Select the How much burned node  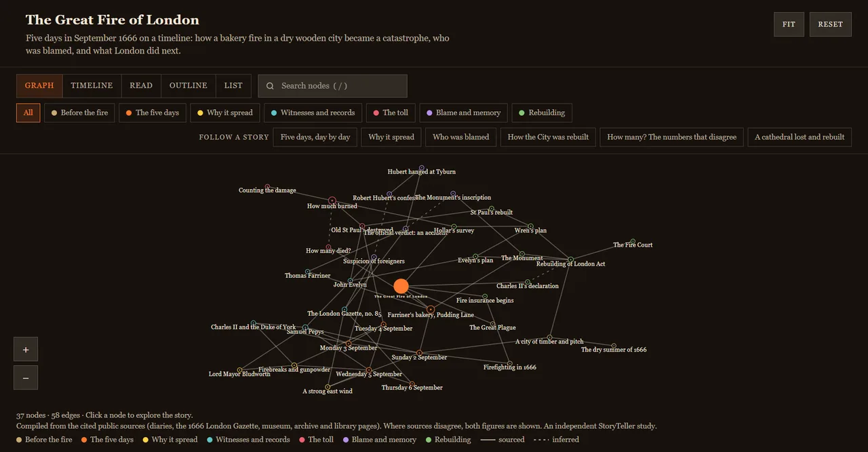(332, 201)
